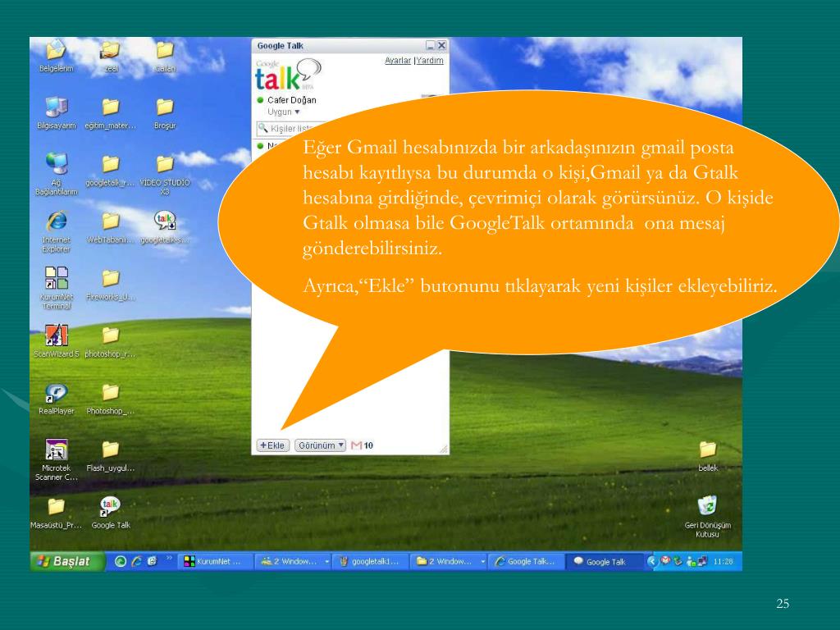Launch Google Talk desktop shortcut
This screenshot has height=630, width=840.
click(x=111, y=514)
